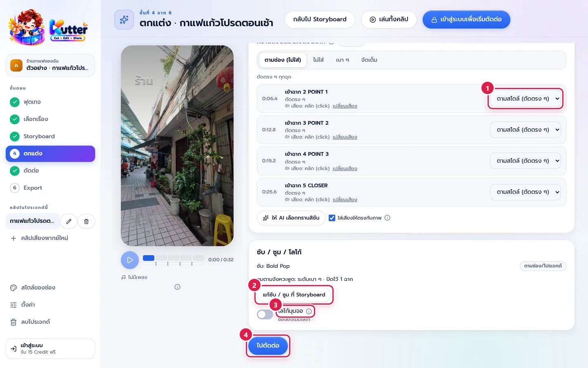Click the 0:06.4 timestamp

[269, 99]
